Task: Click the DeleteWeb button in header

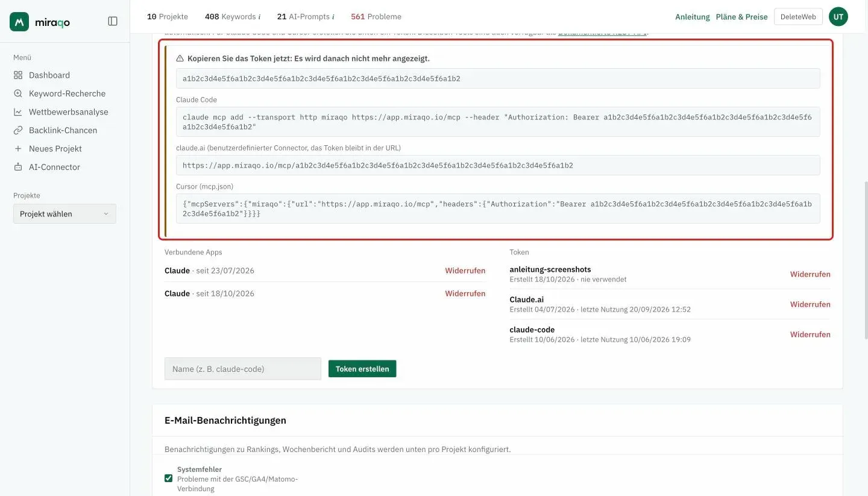Action: (798, 17)
